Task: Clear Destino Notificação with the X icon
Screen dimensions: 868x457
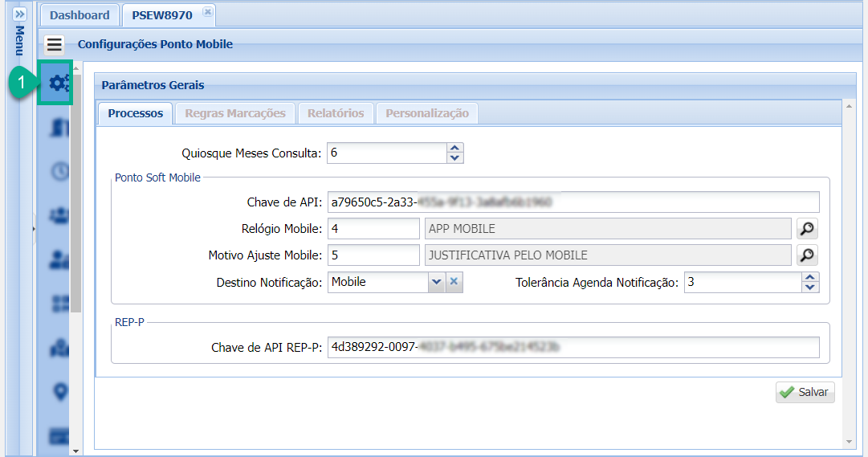Action: (454, 282)
